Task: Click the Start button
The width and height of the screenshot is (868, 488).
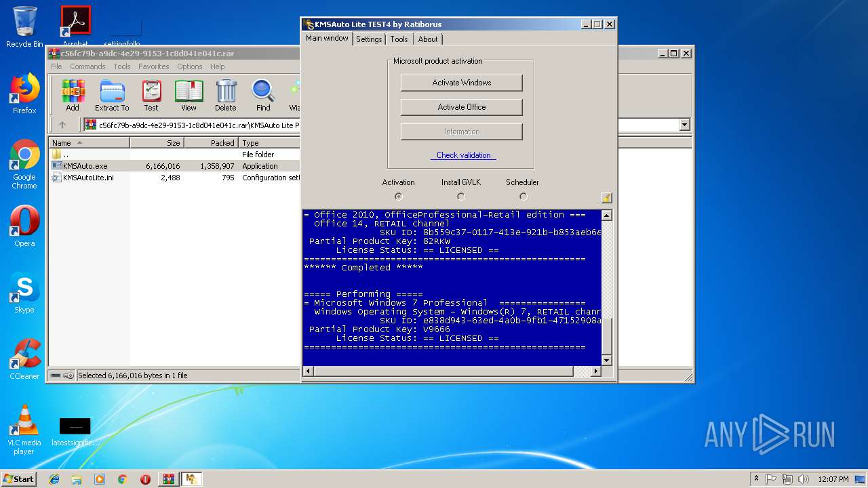Action: coord(19,479)
